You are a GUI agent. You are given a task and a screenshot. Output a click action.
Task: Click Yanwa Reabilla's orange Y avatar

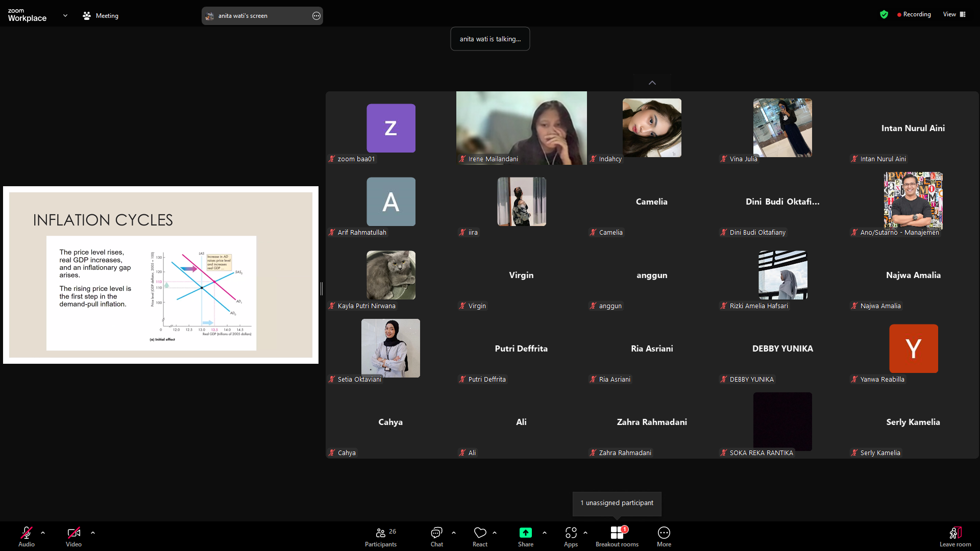(914, 348)
